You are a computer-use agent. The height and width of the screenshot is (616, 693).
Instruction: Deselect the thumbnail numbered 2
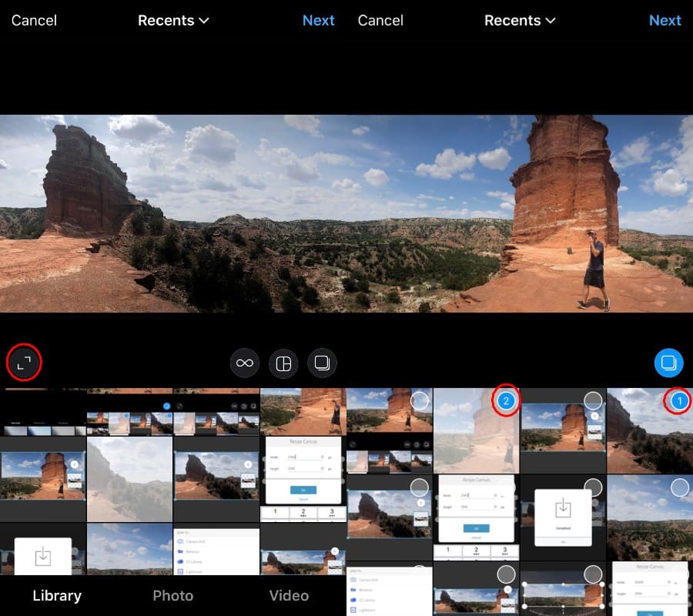click(x=506, y=401)
